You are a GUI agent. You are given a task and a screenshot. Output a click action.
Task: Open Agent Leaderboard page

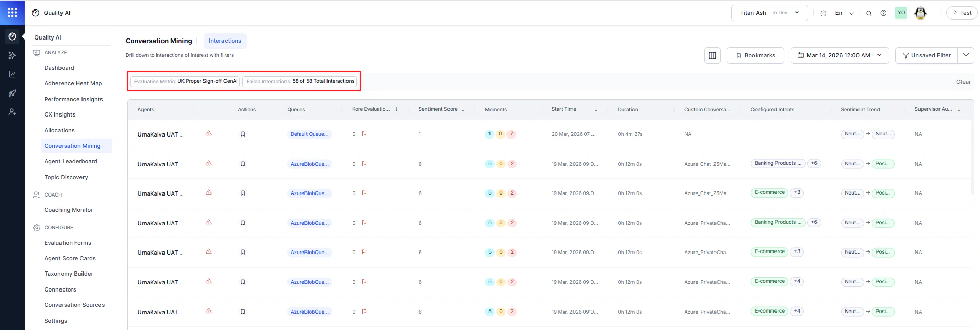pos(71,161)
